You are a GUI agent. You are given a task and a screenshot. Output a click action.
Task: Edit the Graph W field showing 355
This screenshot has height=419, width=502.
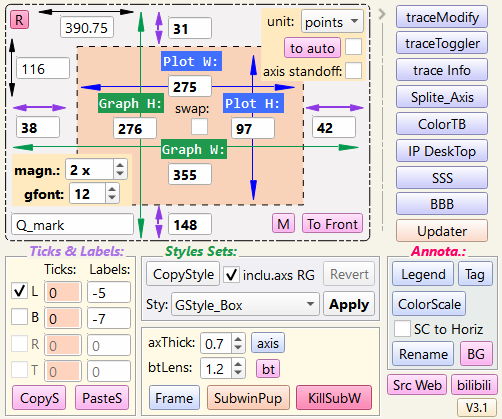click(190, 174)
